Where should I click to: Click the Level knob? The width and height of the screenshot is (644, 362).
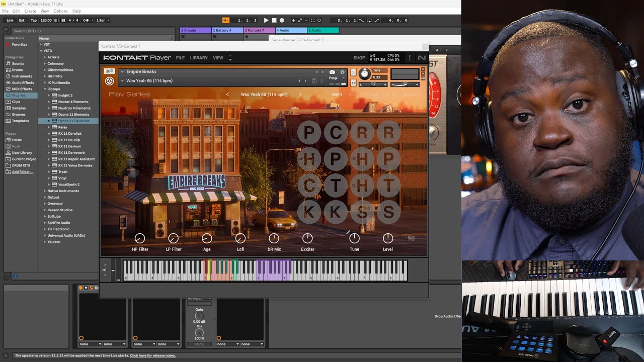pyautogui.click(x=388, y=238)
